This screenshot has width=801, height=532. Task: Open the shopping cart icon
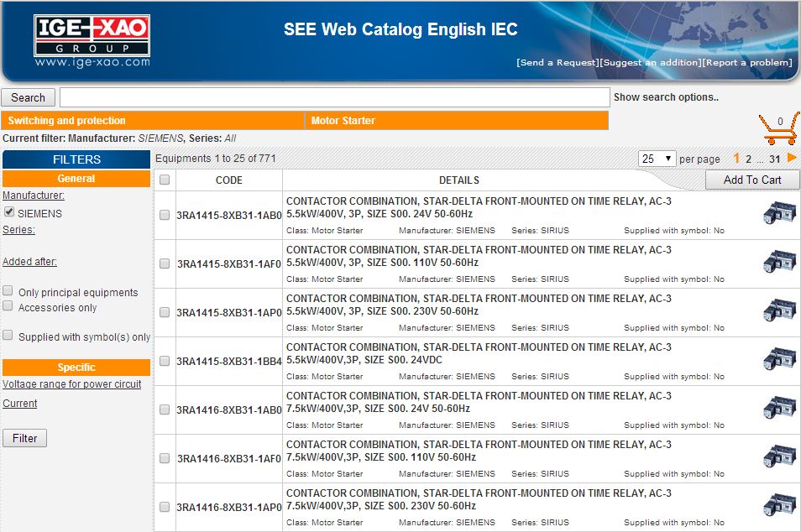778,128
